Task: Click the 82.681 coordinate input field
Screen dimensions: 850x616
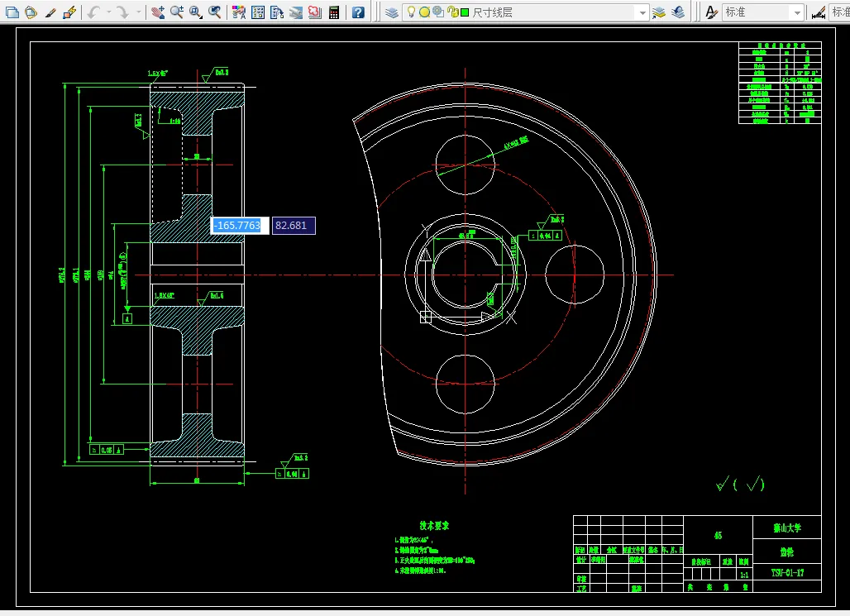Action: point(294,226)
